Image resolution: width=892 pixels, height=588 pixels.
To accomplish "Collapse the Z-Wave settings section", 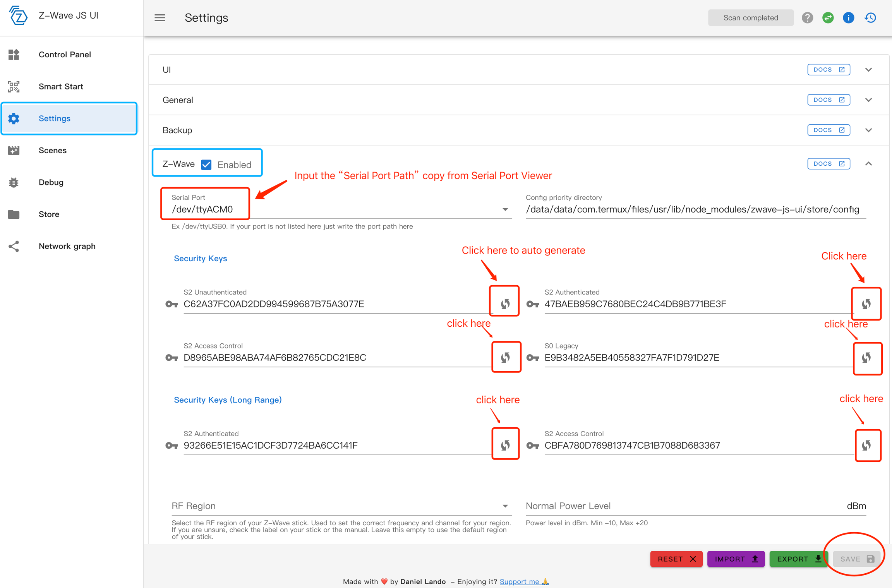I will tap(868, 164).
